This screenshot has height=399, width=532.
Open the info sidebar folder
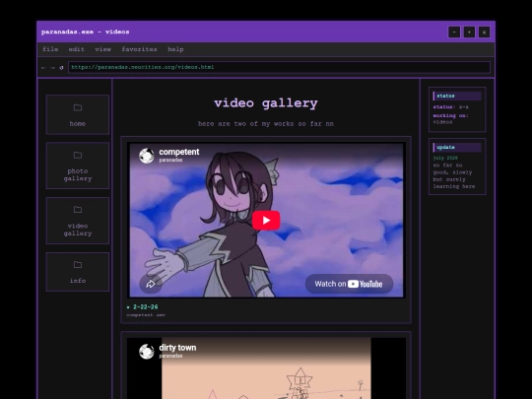pyautogui.click(x=78, y=272)
